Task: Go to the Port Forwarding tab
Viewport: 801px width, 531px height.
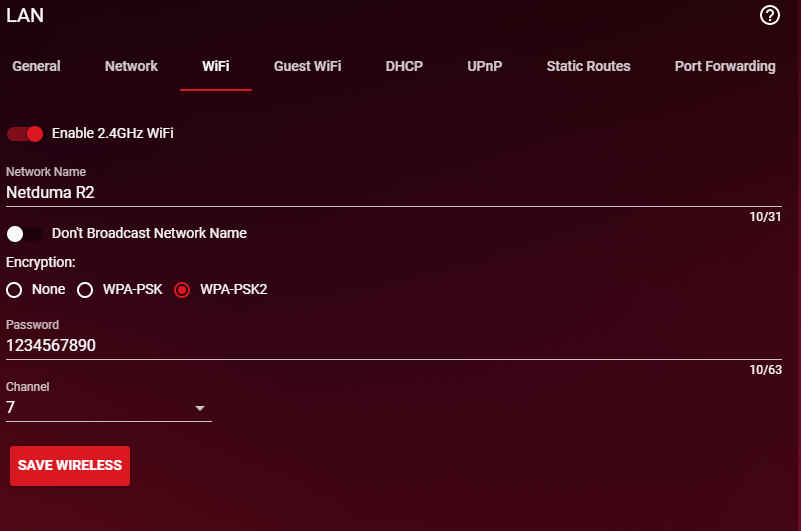Action: [724, 66]
